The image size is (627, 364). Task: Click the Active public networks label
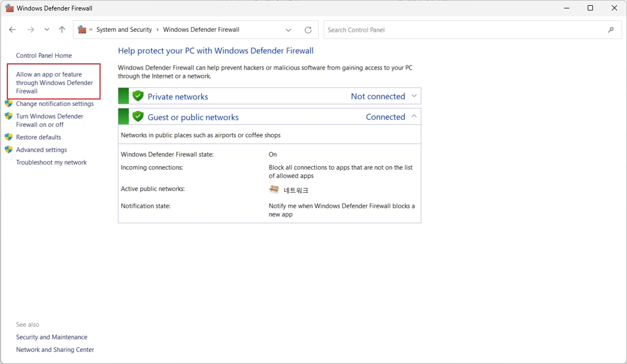tap(153, 189)
